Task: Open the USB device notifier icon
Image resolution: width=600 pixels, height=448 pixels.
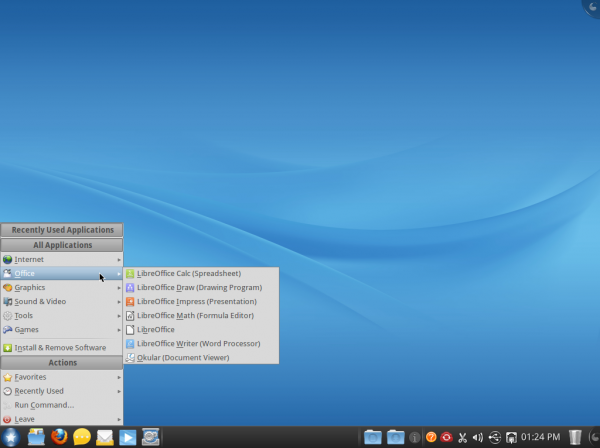Action: [495, 437]
